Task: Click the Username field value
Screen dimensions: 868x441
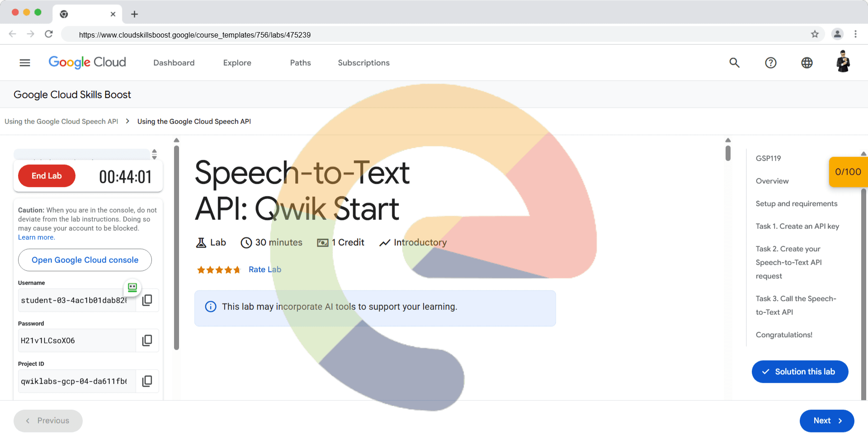Action: [77, 300]
